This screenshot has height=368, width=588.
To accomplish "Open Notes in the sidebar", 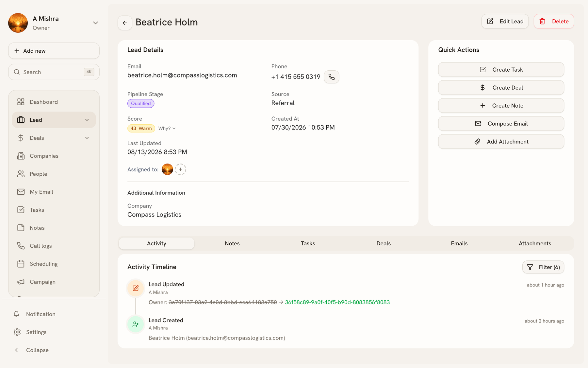I will (54, 228).
